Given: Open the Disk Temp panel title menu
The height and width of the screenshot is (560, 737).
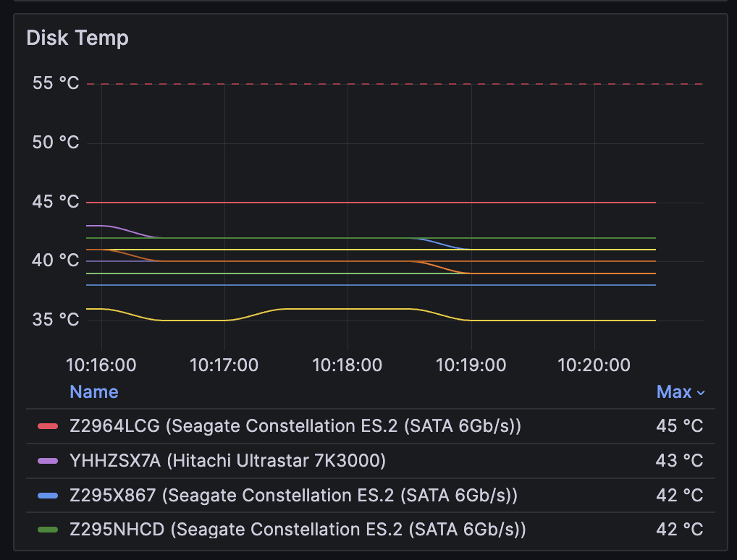Looking at the screenshot, I should [x=77, y=38].
